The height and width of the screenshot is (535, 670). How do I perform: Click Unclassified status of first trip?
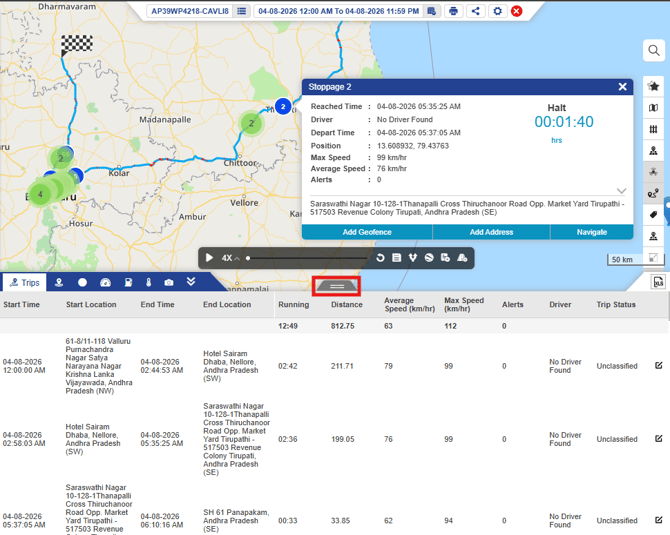(x=617, y=366)
